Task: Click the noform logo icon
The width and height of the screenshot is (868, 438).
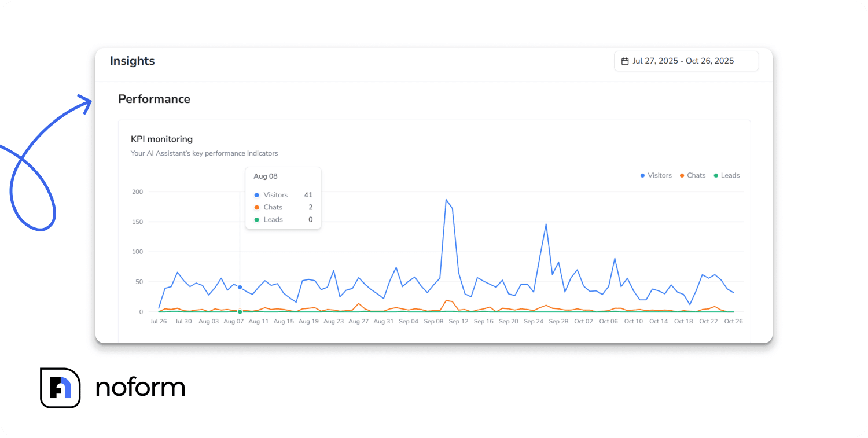Action: tap(60, 388)
